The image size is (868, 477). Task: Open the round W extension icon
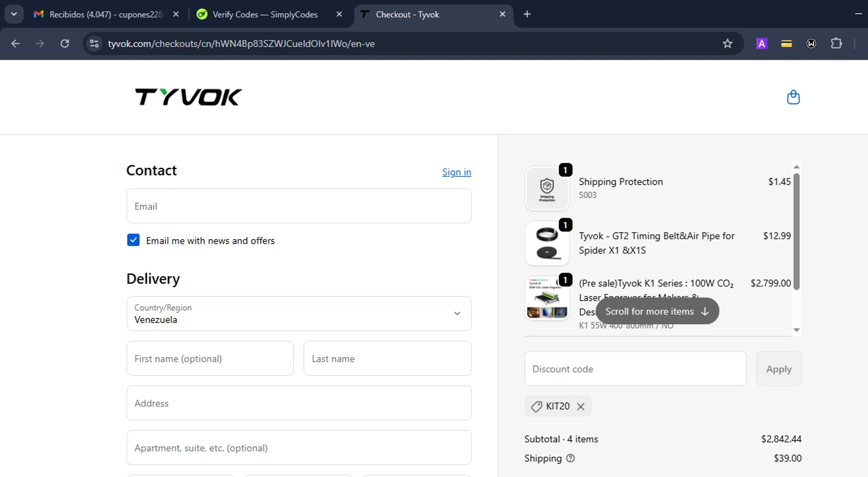coord(811,43)
